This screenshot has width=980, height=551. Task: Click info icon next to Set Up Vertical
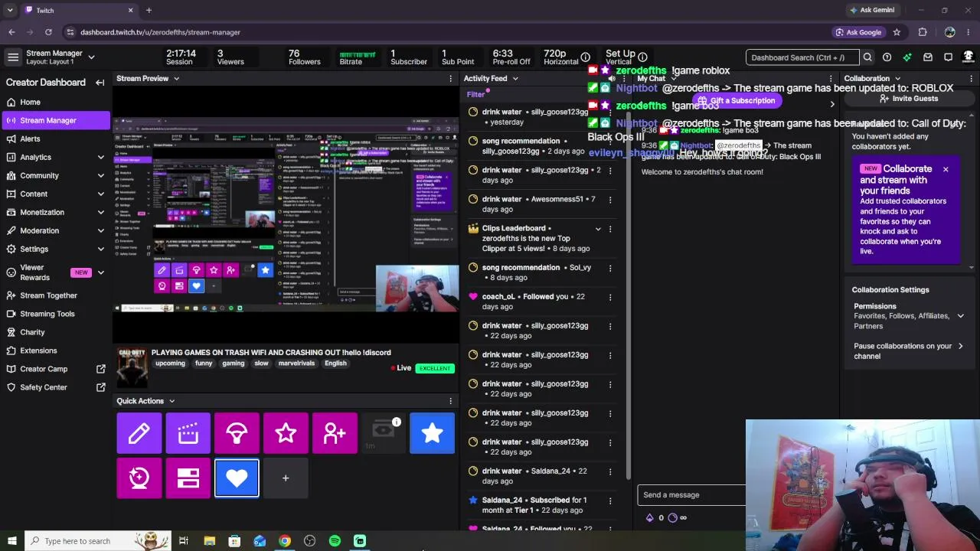643,57
